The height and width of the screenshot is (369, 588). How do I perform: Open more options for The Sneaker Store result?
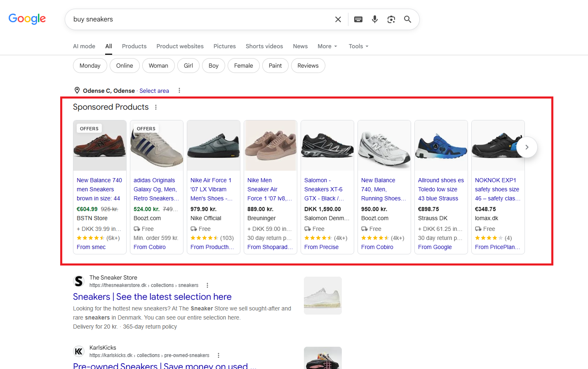click(207, 285)
